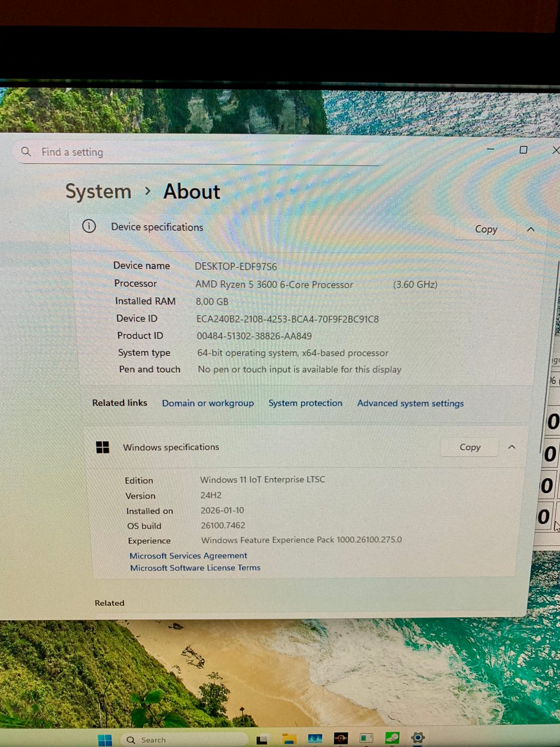The height and width of the screenshot is (747, 560).
Task: Select the OS build 26100.7462
Action: (223, 525)
